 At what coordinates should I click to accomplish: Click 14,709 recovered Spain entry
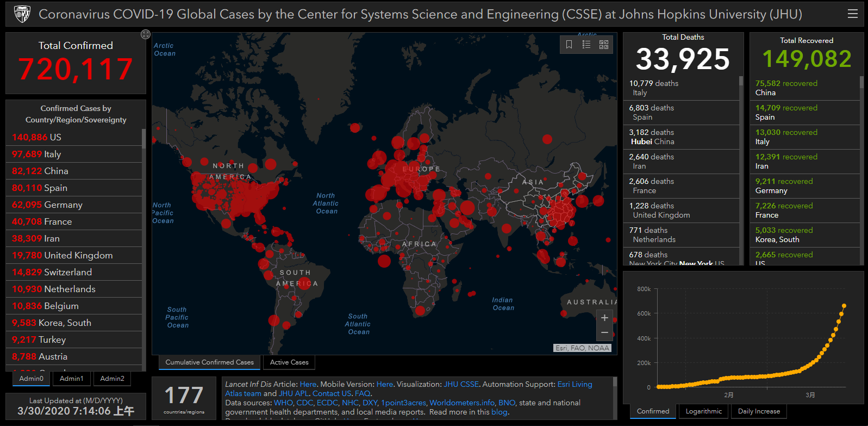[805, 113]
